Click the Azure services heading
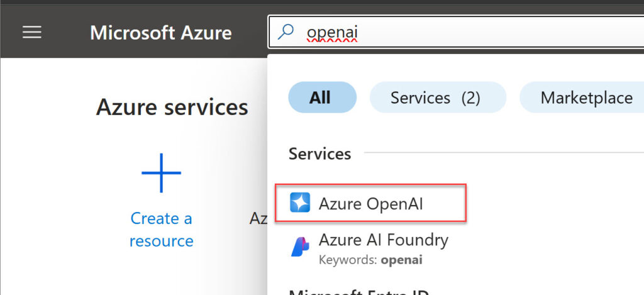The height and width of the screenshot is (295, 644). (172, 107)
